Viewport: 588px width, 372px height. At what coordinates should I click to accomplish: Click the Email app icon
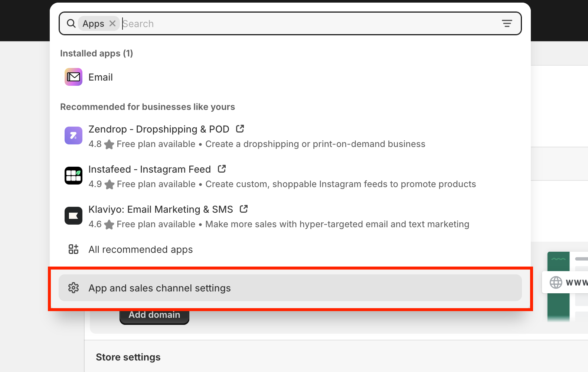pos(73,77)
